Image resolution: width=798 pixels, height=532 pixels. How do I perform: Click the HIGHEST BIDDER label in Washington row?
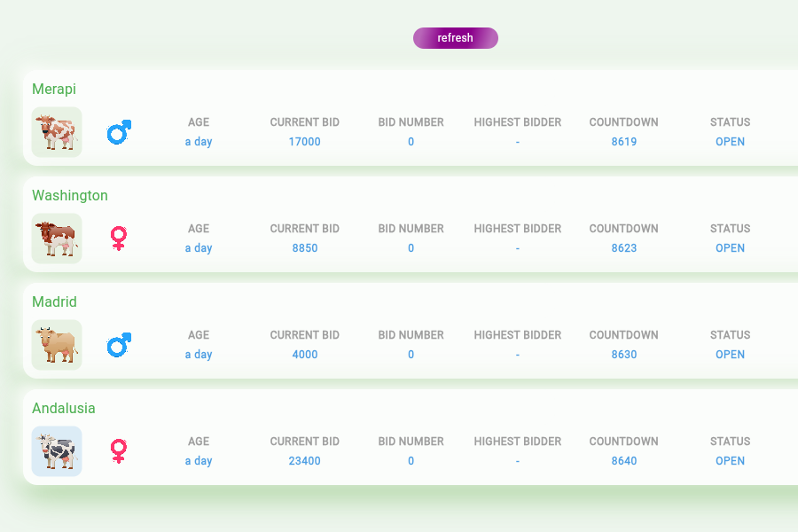pyautogui.click(x=518, y=229)
